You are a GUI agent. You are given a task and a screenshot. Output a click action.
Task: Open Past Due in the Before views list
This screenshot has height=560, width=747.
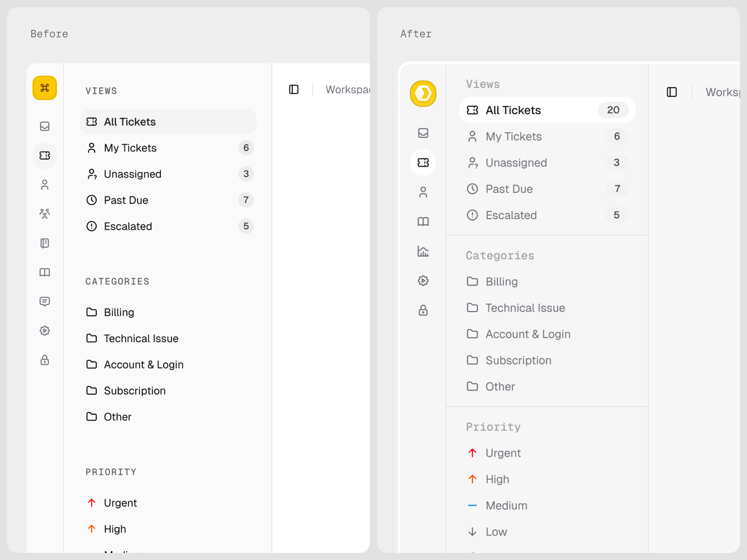click(x=168, y=200)
